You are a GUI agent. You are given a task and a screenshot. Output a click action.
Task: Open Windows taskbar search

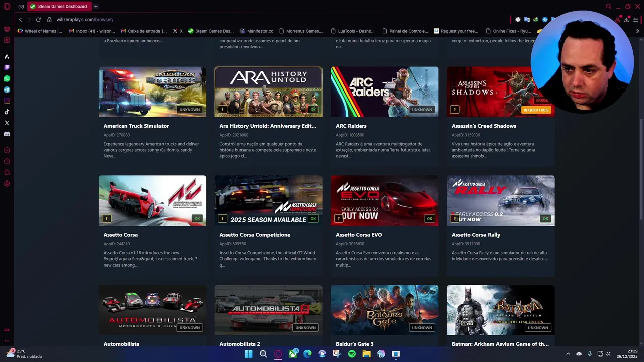(263, 354)
